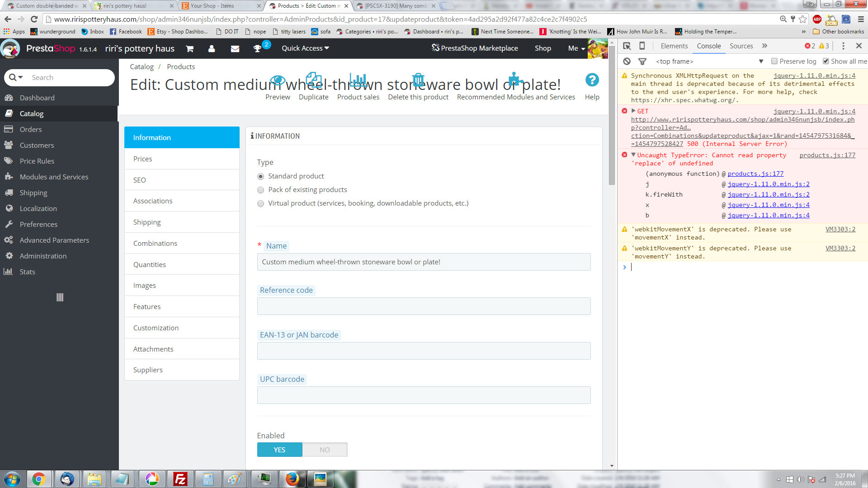Select Pack of existing products radio
This screenshot has height=488, width=868.
pyautogui.click(x=260, y=190)
